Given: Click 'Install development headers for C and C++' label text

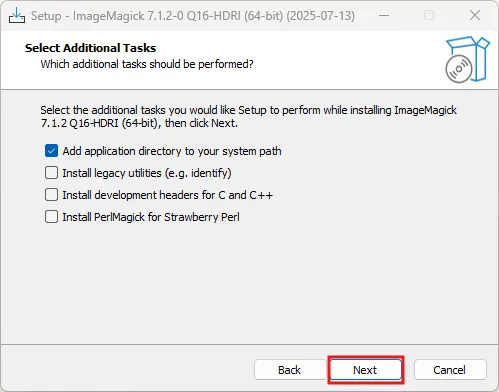Looking at the screenshot, I should (168, 195).
